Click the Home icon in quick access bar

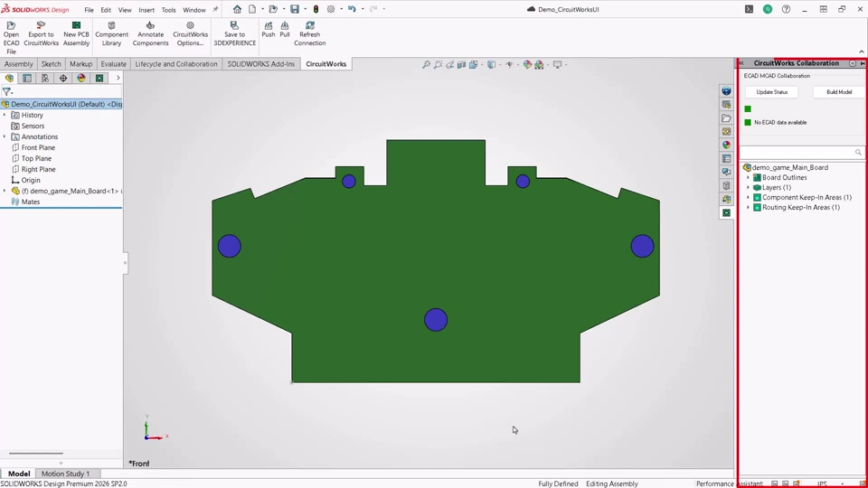coord(237,9)
